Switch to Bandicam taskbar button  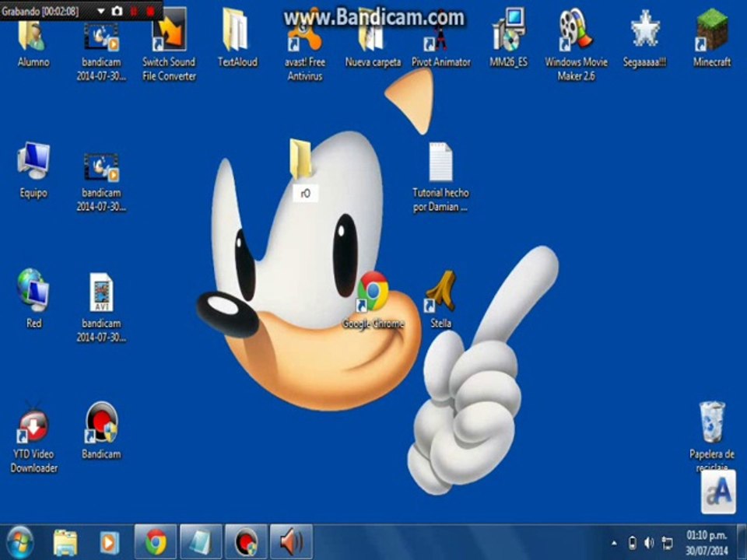(x=246, y=542)
